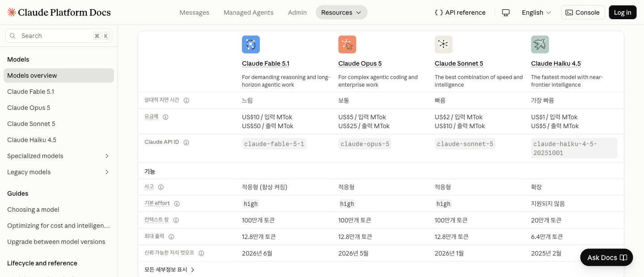
Task: Click the Claude Sonnet 5 model icon
Action: pyautogui.click(x=444, y=45)
